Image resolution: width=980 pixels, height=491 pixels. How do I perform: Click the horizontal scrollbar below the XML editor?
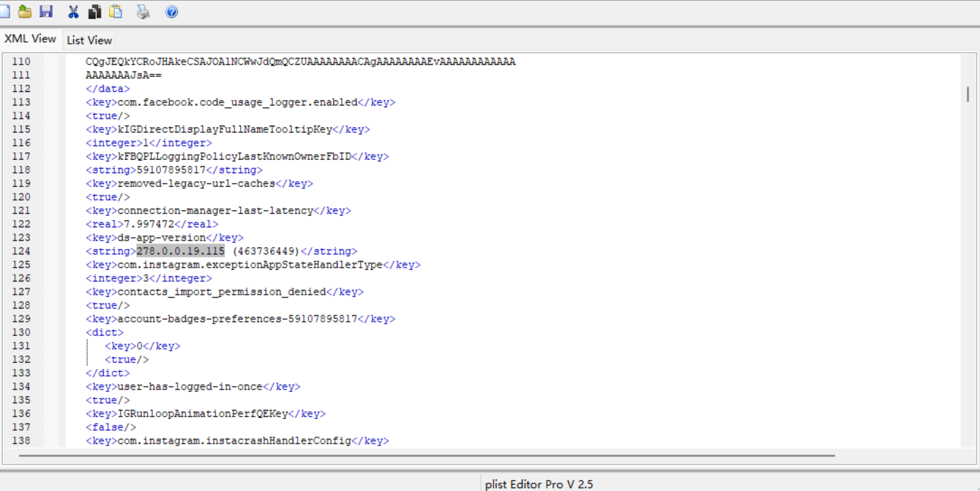(x=427, y=455)
